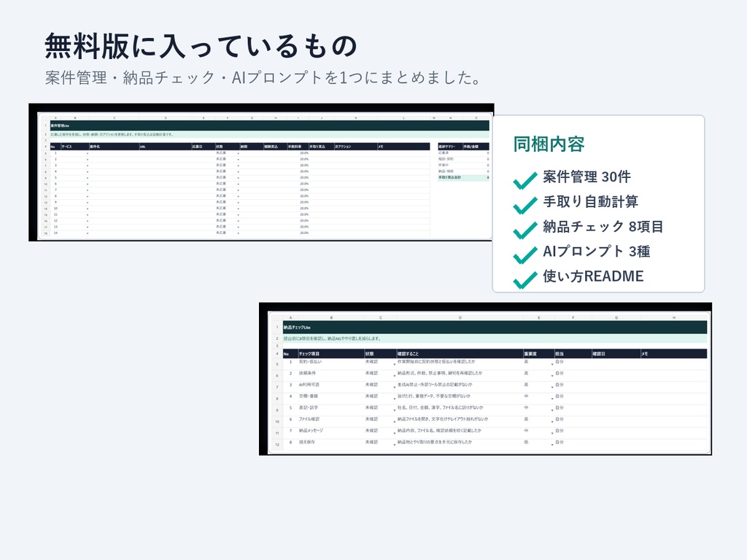
Task: Click the checkmark beside 使い方README
Action: (525, 279)
